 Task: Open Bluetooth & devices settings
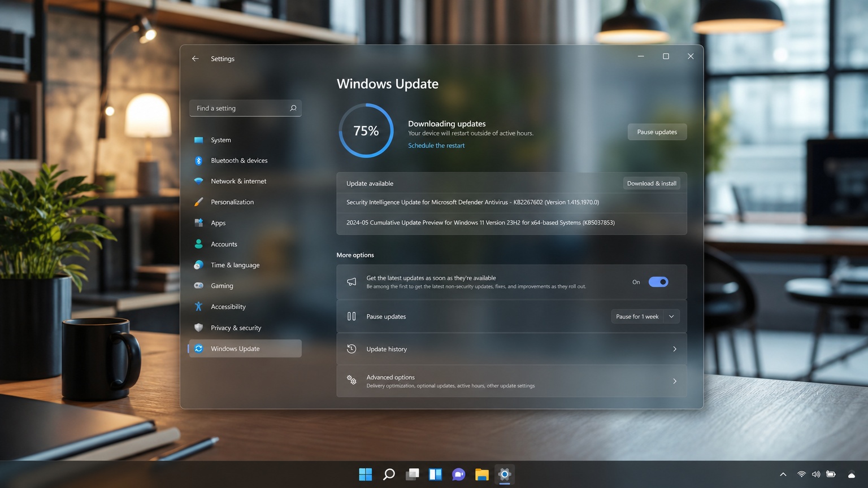(x=245, y=161)
